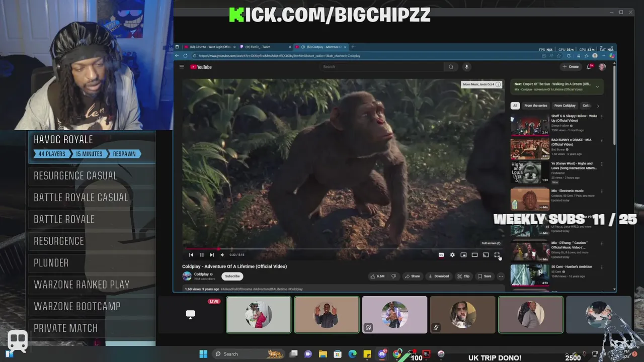Mute the video volume speaker icon

(222, 255)
